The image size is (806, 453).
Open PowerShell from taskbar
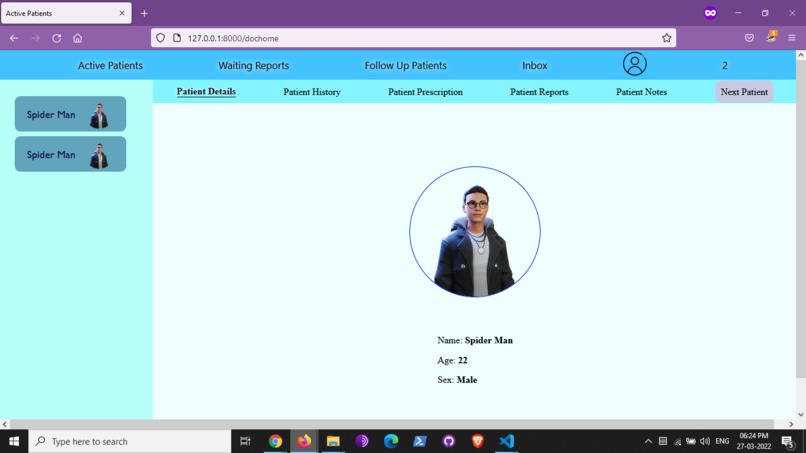(x=419, y=441)
